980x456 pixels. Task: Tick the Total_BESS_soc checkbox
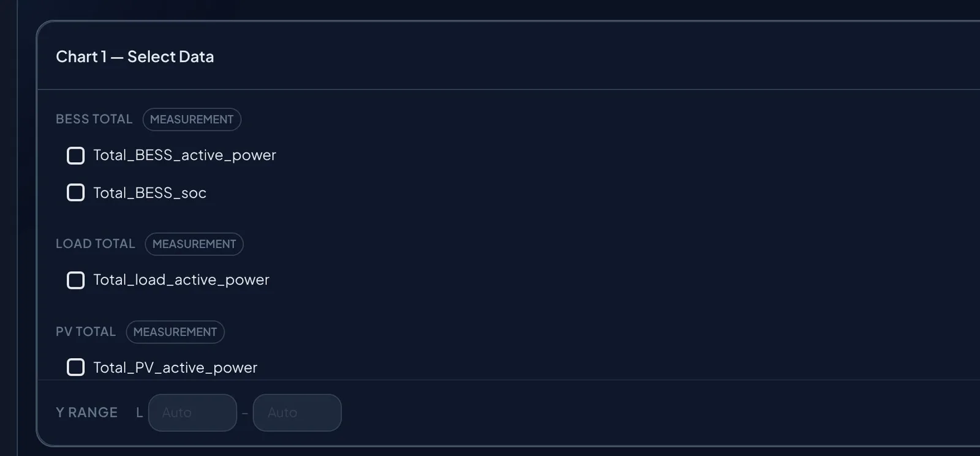point(75,193)
